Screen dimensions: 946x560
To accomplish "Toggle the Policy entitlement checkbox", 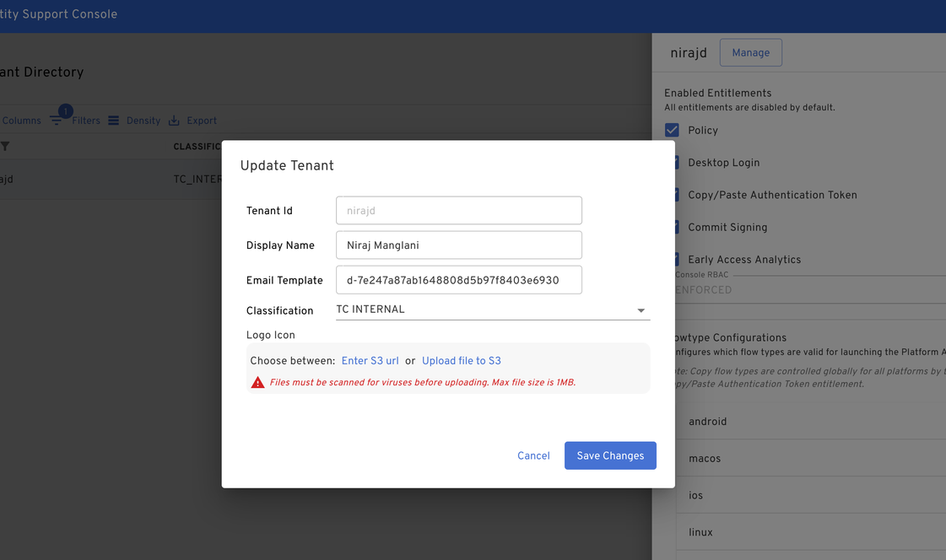I will (x=672, y=130).
